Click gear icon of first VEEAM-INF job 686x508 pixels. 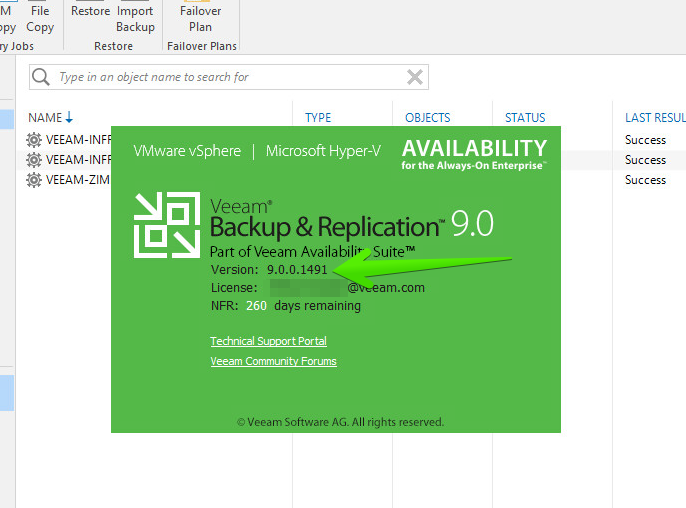coord(34,140)
